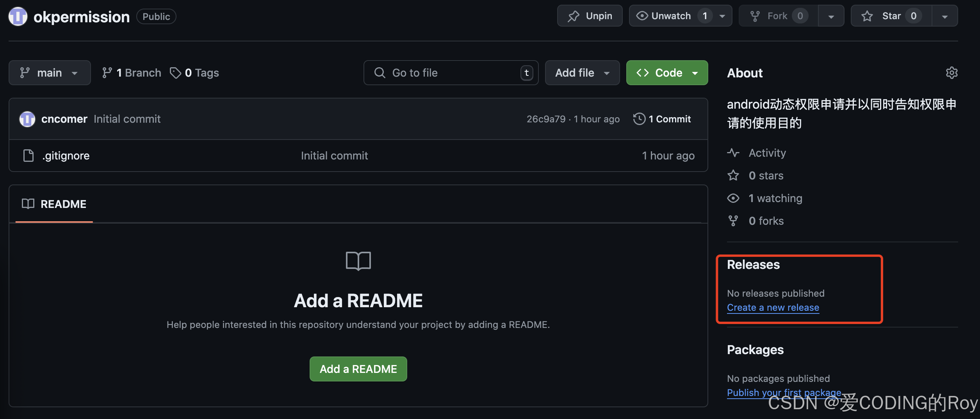Open the green Code dropdown button
Image resolution: width=980 pixels, height=419 pixels.
tap(667, 73)
